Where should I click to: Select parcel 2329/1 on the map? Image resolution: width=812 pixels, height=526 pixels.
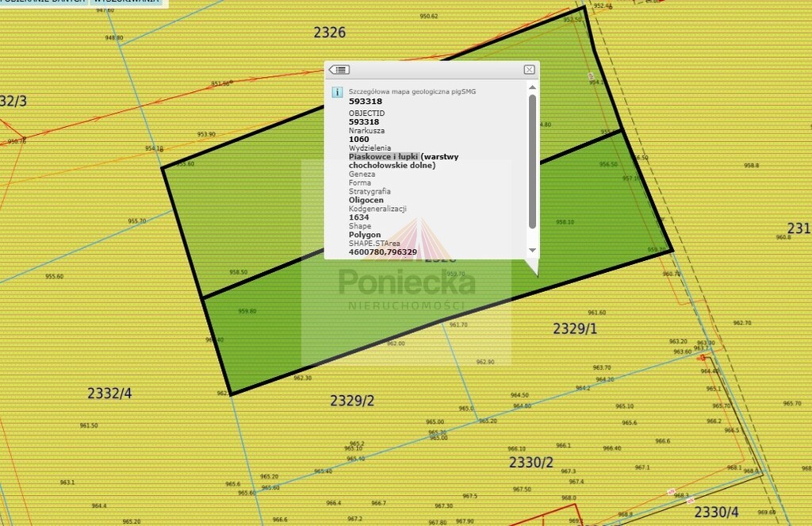point(574,328)
